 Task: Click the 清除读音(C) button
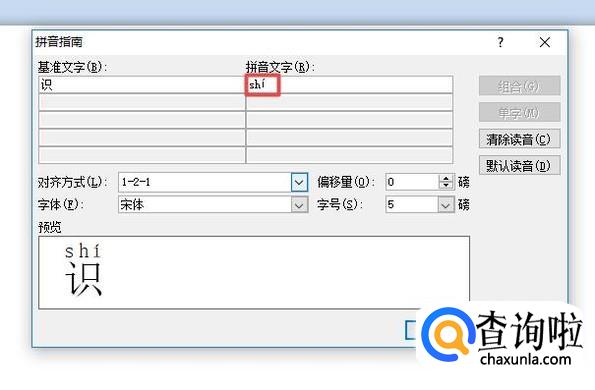pos(519,139)
